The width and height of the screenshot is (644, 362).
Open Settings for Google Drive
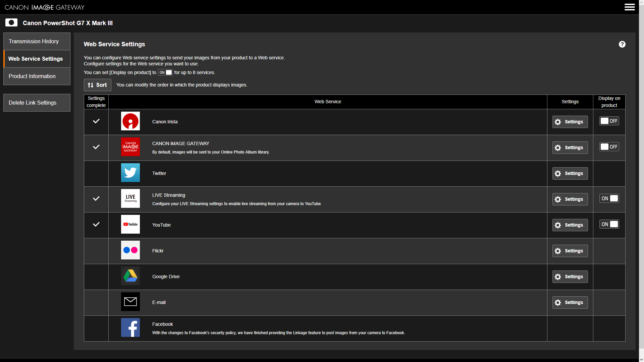(x=570, y=277)
